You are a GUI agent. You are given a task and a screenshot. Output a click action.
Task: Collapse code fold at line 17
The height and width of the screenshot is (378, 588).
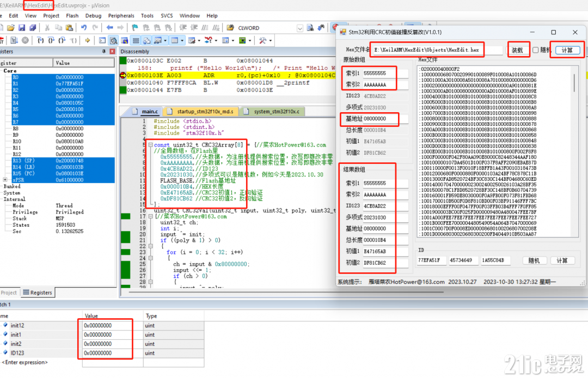[x=150, y=216]
